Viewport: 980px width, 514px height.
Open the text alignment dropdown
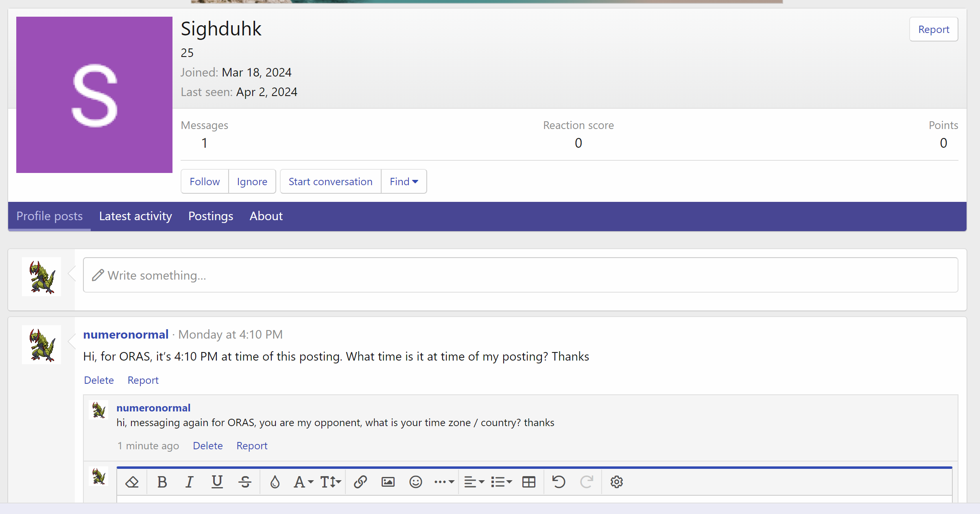point(473,482)
